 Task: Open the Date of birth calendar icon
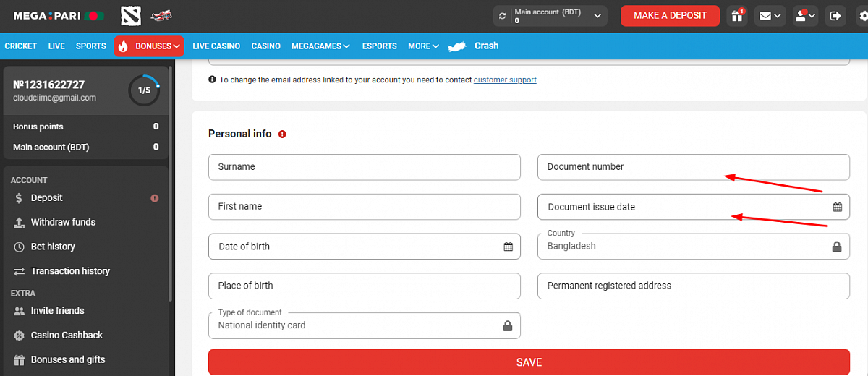(x=508, y=247)
